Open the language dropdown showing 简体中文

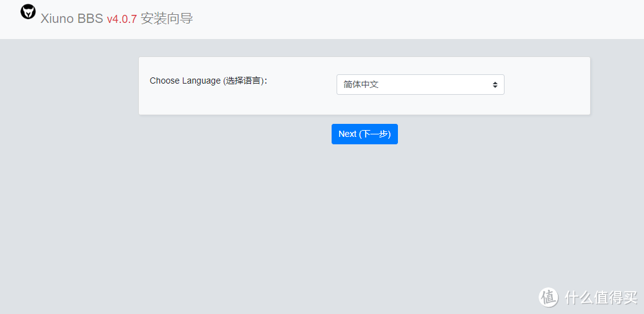420,85
